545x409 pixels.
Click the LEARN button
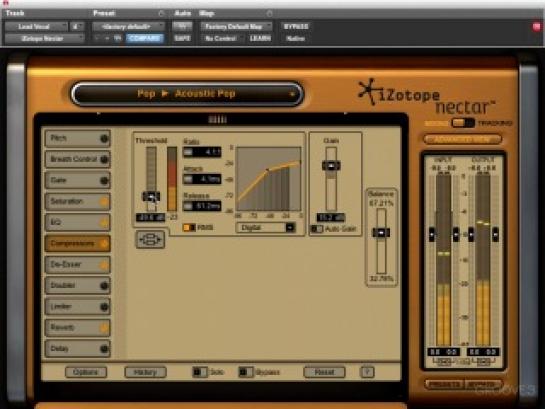click(260, 38)
